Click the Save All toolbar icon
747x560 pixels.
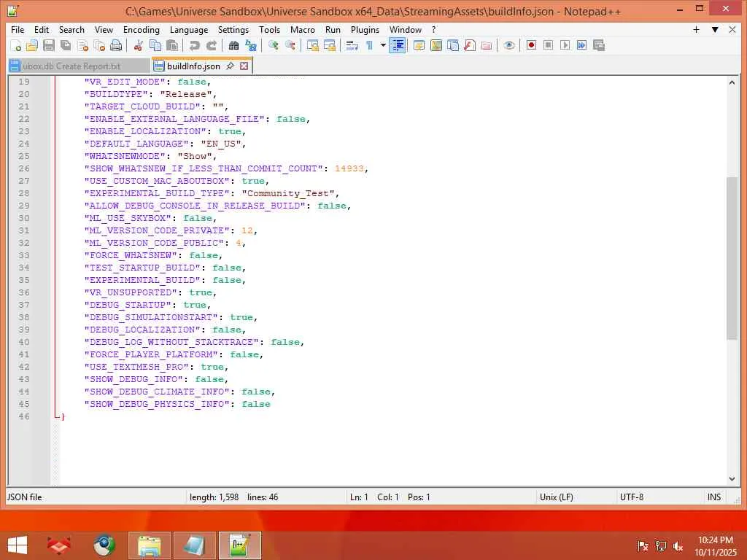coord(66,45)
